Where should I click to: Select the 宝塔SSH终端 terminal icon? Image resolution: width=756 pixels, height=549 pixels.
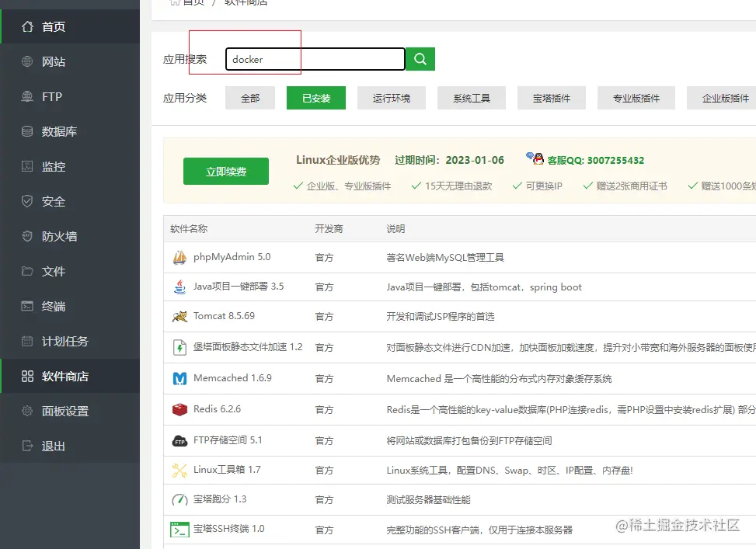click(x=179, y=527)
